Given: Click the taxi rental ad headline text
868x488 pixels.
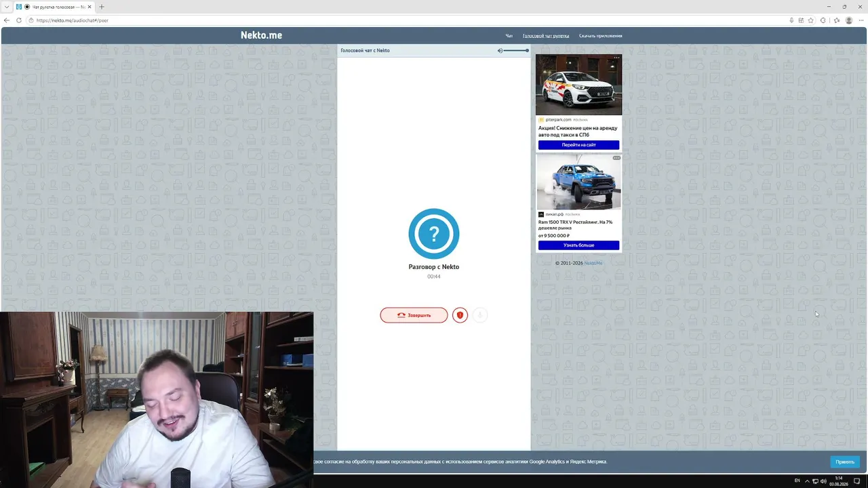Looking at the screenshot, I should [x=578, y=131].
